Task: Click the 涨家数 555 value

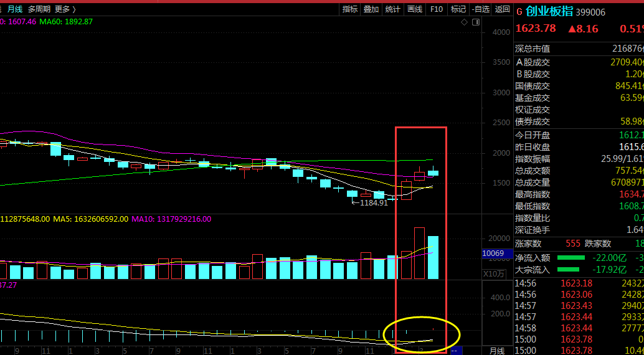Action: point(573,244)
